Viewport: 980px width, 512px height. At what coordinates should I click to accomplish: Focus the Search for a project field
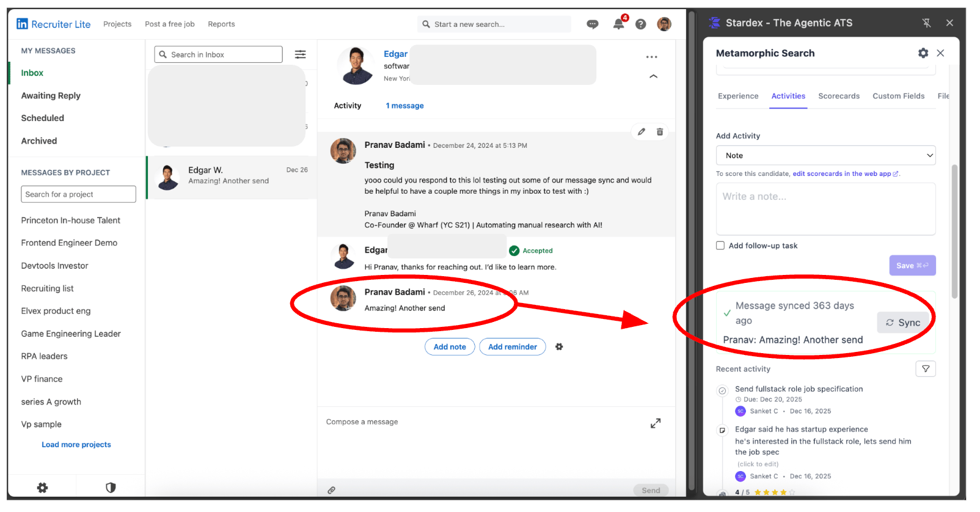(78, 194)
